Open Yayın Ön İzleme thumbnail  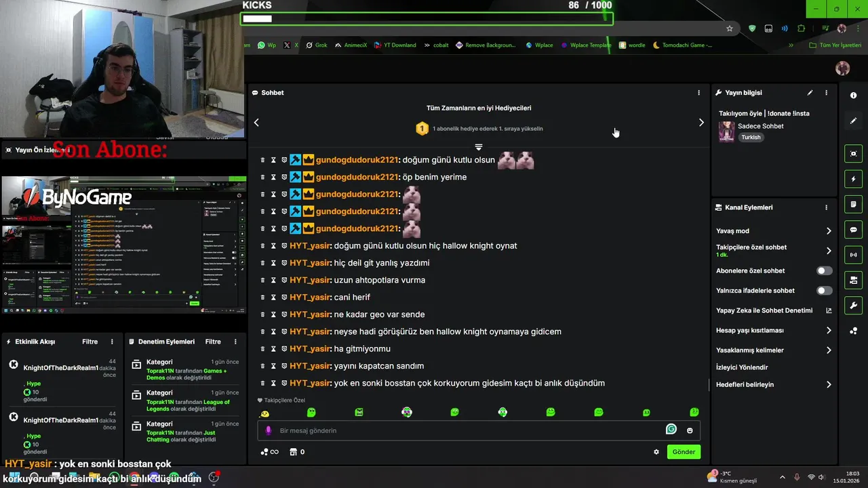(x=123, y=244)
